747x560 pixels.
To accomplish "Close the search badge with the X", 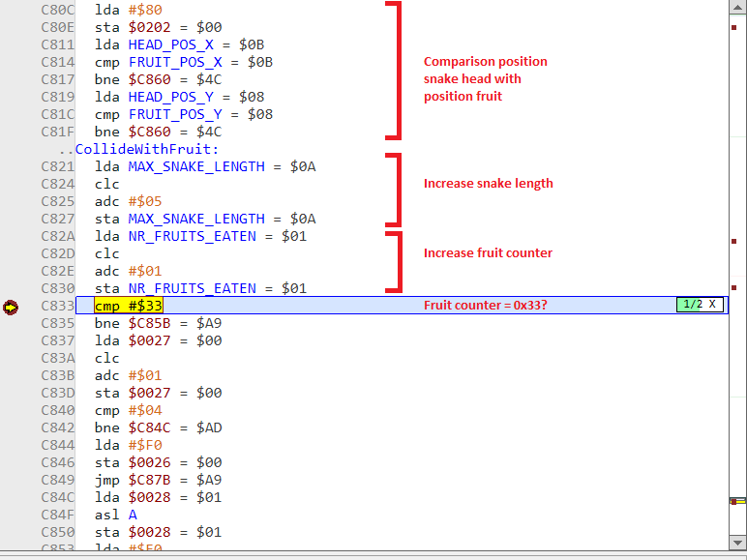I will [x=712, y=305].
